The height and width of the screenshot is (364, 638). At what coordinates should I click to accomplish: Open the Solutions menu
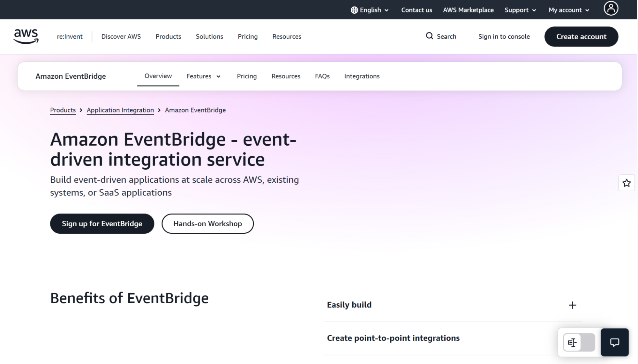coord(209,37)
